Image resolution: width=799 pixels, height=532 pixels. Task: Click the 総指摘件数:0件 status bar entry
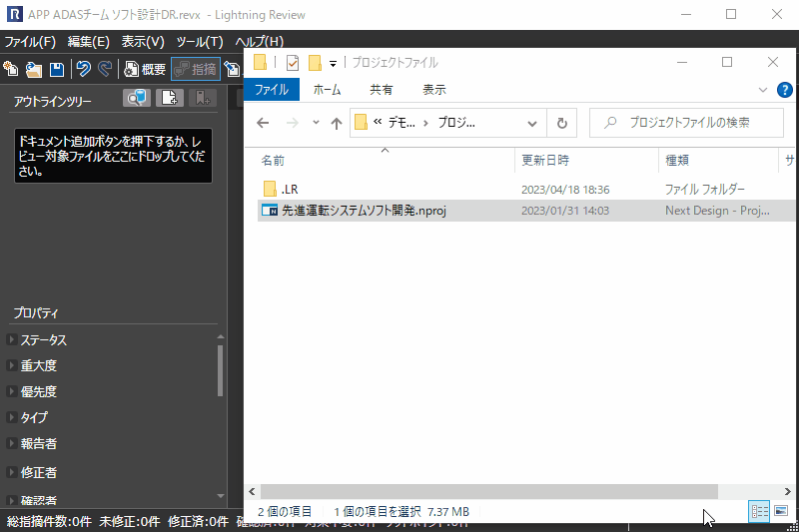pos(49,521)
